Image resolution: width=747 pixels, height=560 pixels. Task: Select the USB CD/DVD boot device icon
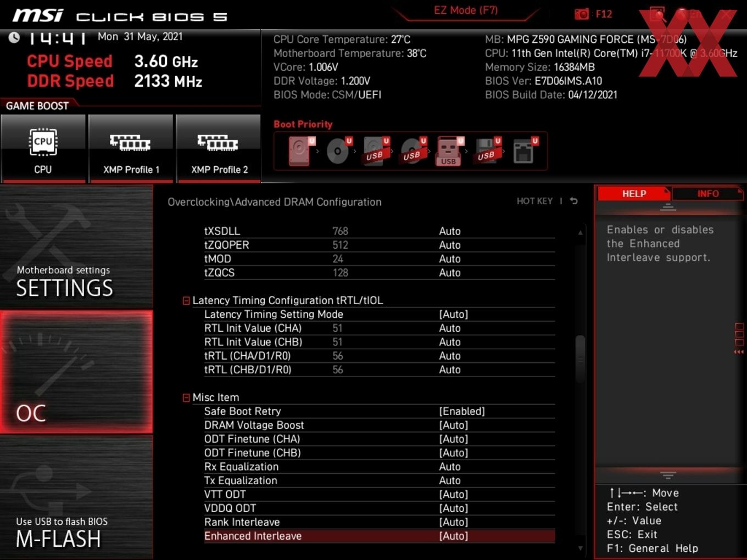click(413, 151)
